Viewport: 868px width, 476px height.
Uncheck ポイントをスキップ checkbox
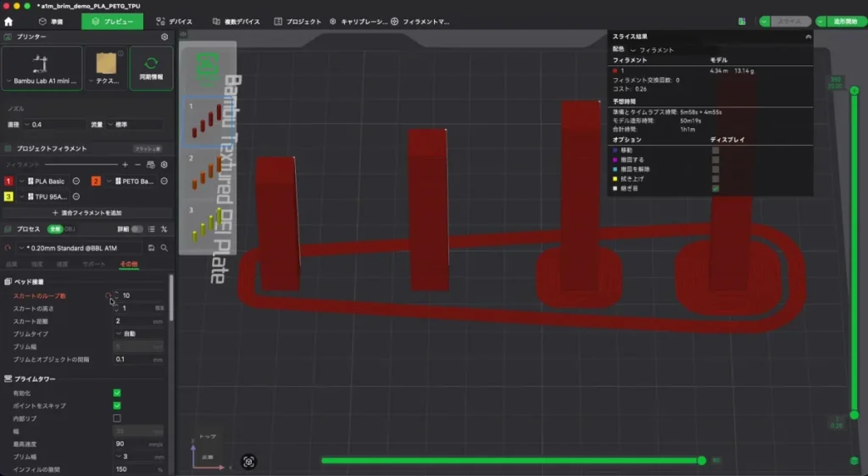117,406
